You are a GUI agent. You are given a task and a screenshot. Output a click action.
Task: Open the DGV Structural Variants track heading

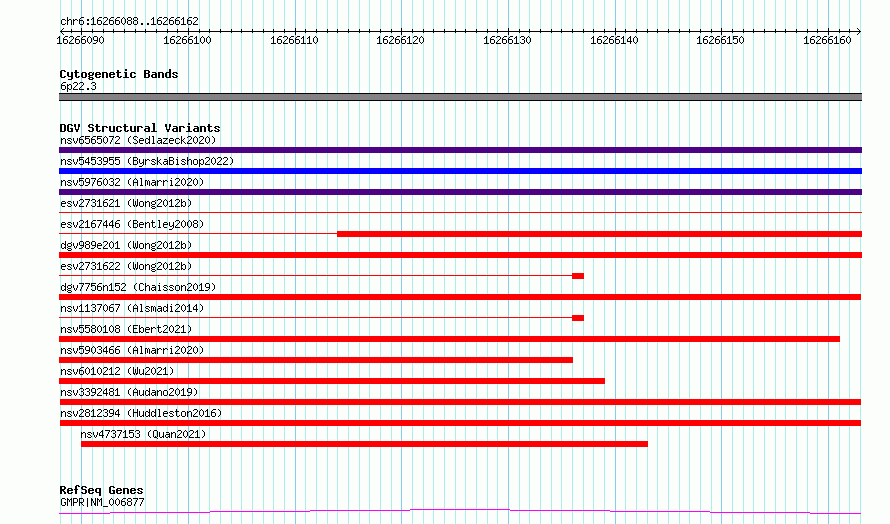140,128
